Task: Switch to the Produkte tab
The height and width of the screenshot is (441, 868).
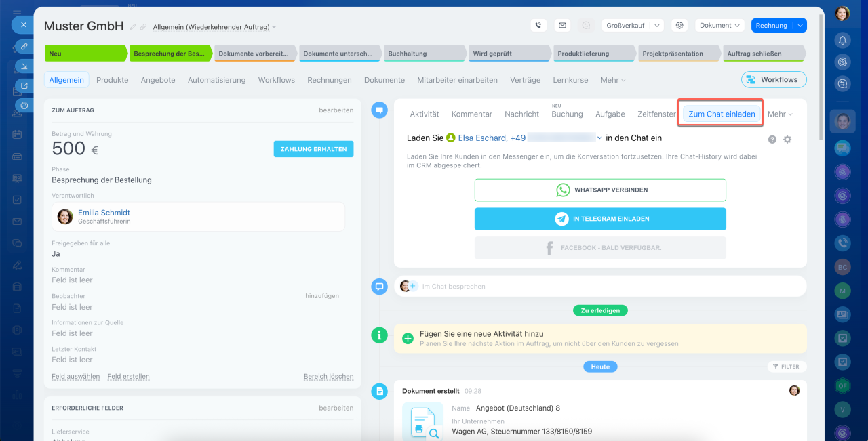Action: coord(112,80)
